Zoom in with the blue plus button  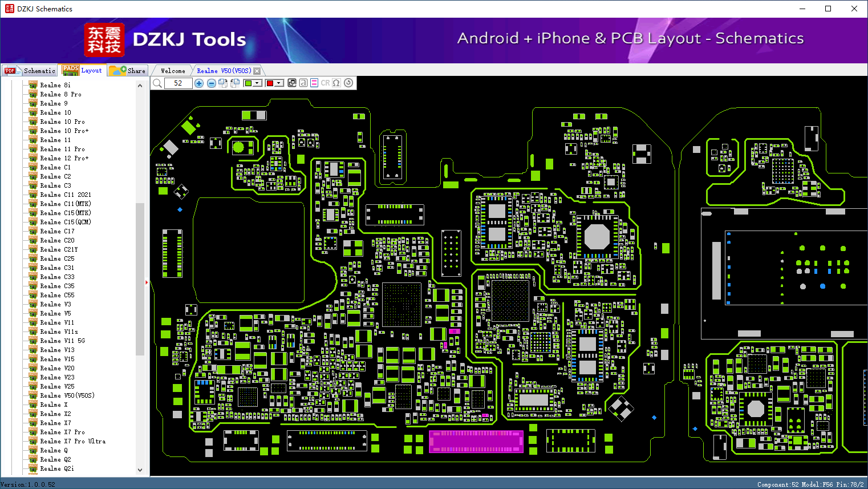click(199, 83)
